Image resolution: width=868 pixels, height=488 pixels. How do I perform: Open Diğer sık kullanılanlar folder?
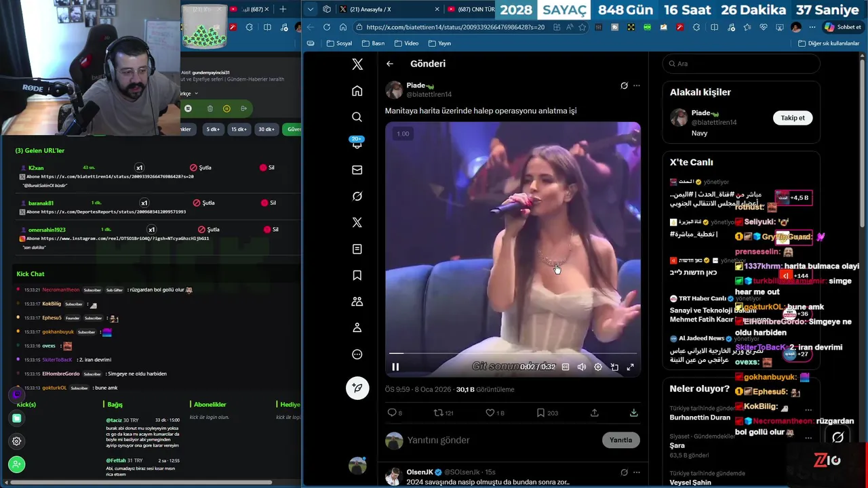(x=829, y=43)
